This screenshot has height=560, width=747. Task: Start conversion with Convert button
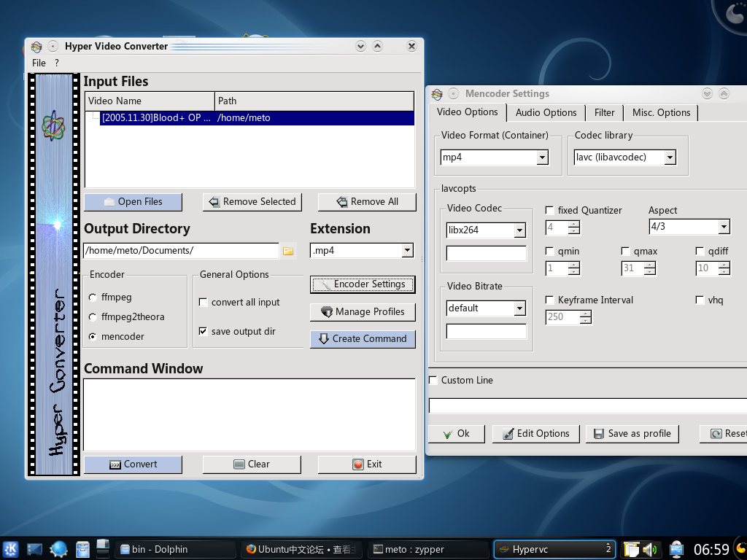pos(133,464)
